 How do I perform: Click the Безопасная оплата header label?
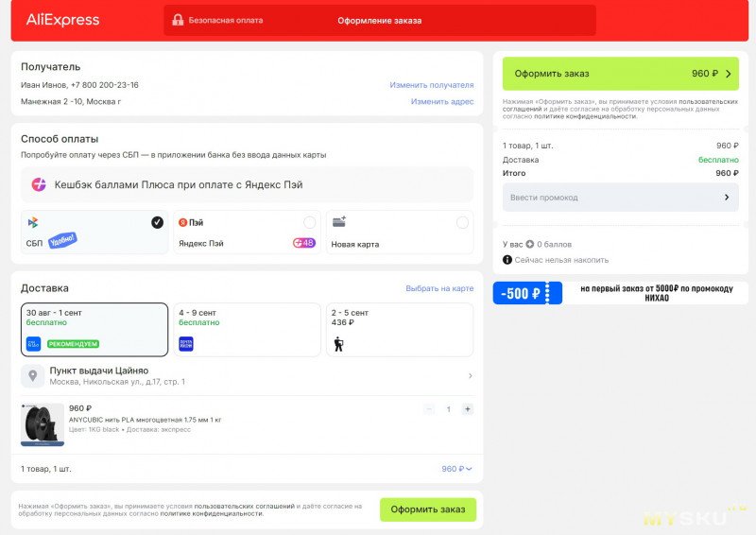click(x=226, y=20)
